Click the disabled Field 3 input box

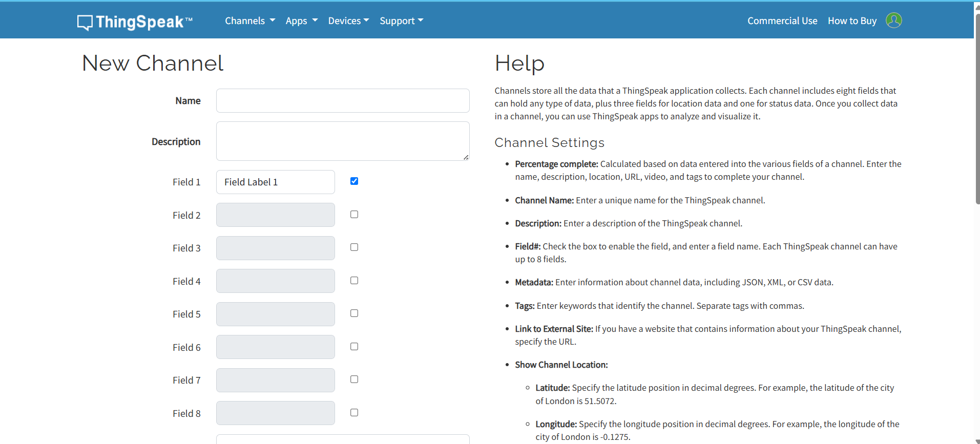(x=276, y=248)
